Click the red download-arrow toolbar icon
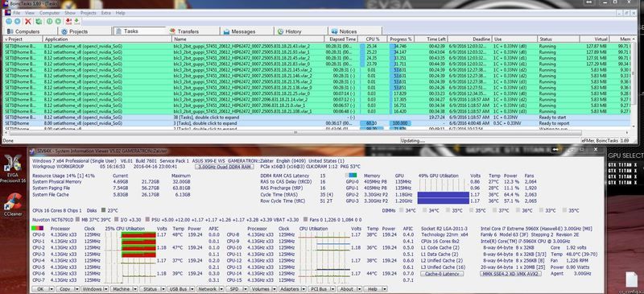Image resolution: width=644 pixels, height=294 pixels. pos(68,22)
